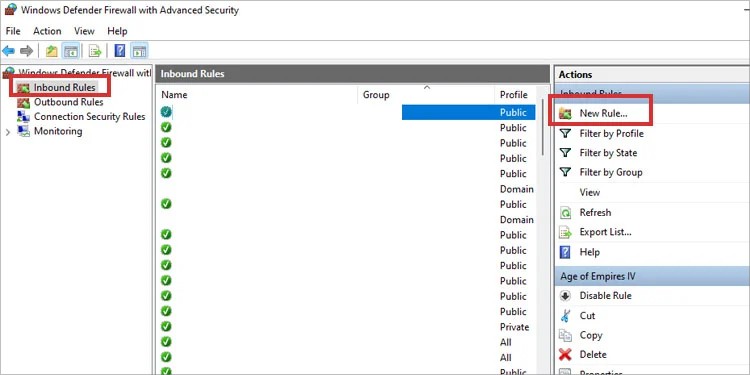Click the Cut scissors action

587,316
